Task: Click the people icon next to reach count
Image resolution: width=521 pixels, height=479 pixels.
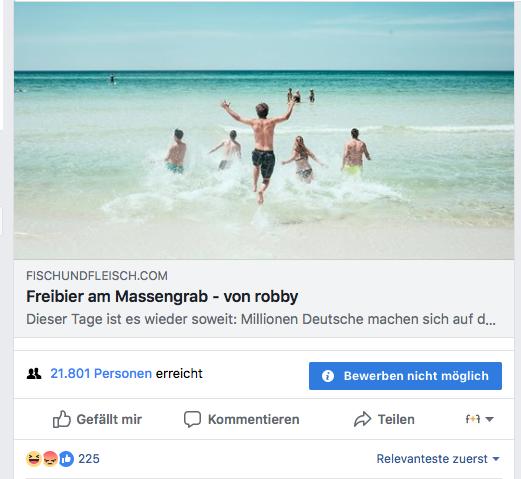Action: [34, 374]
